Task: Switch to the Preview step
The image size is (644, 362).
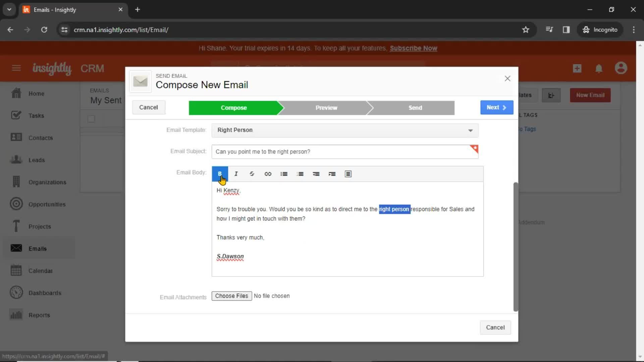Action: (326, 107)
